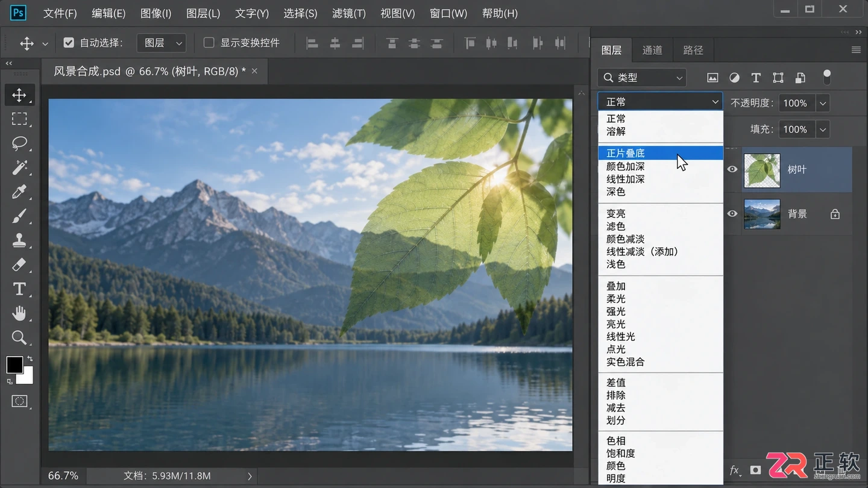Hide the 树叶 layer
Image resolution: width=868 pixels, height=488 pixels.
point(732,169)
